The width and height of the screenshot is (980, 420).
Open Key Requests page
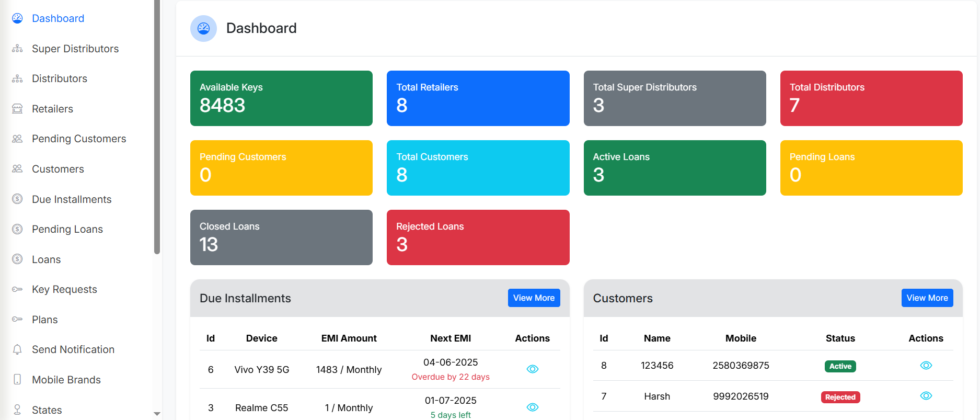click(64, 289)
